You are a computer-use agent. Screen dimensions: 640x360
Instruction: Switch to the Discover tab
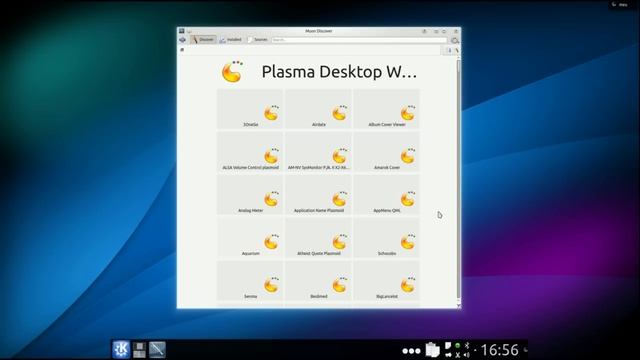pyautogui.click(x=203, y=40)
